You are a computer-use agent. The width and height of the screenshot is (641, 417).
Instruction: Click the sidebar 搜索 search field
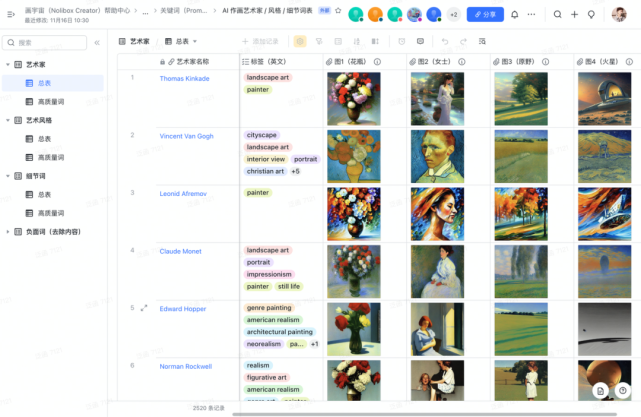point(45,43)
